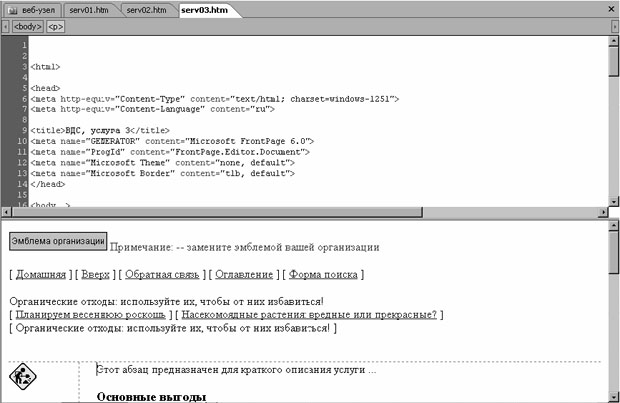
Task: Open the serv01.htm tab
Action: (89, 10)
